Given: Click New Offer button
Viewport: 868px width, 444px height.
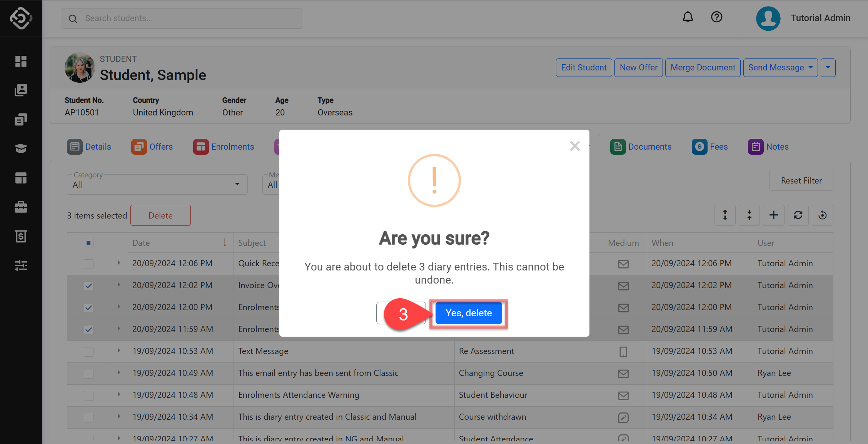Looking at the screenshot, I should (x=639, y=68).
